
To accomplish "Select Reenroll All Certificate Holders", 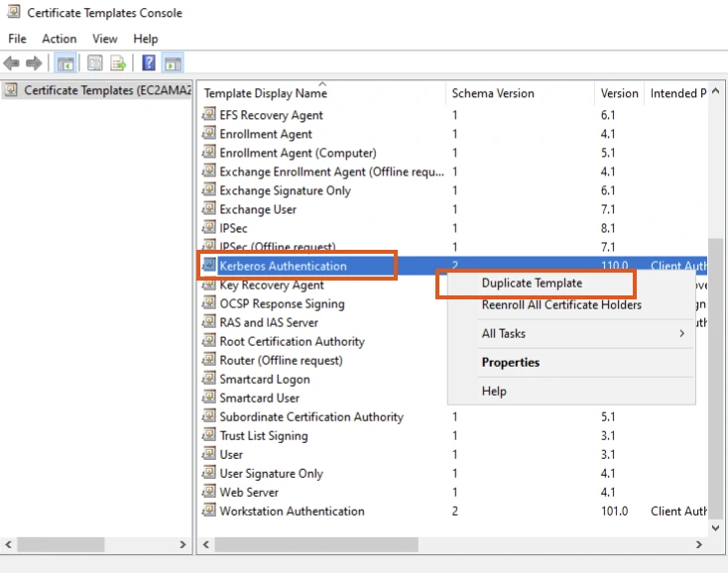I will (561, 305).
